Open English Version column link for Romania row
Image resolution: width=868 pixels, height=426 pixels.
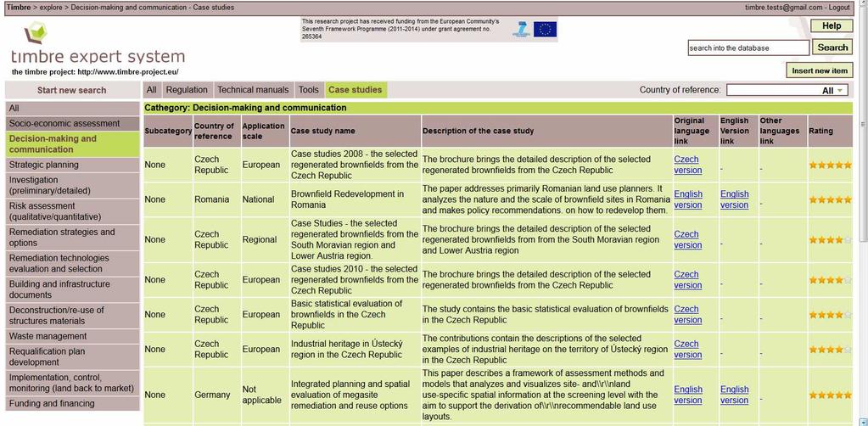tap(734, 199)
